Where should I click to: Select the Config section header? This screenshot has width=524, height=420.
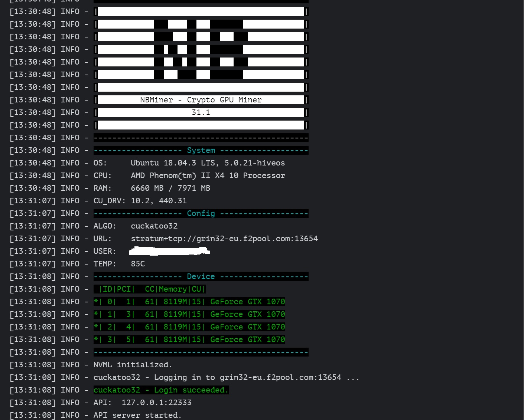tap(201, 213)
